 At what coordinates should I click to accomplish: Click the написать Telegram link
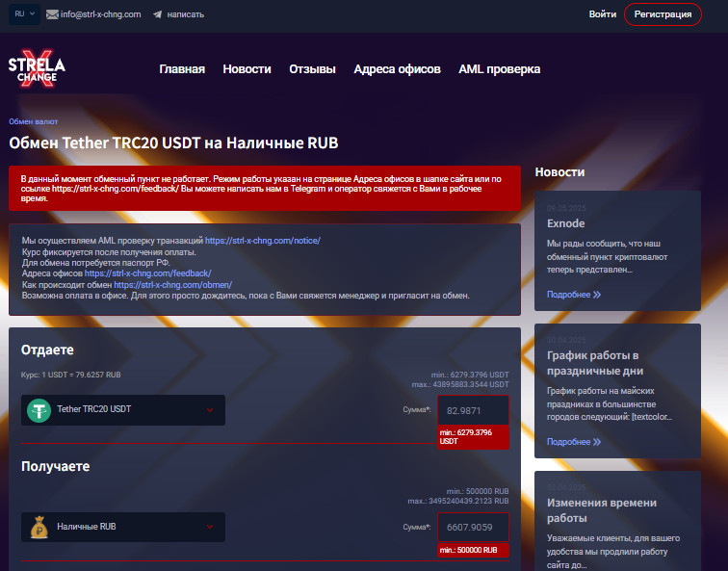pyautogui.click(x=185, y=14)
